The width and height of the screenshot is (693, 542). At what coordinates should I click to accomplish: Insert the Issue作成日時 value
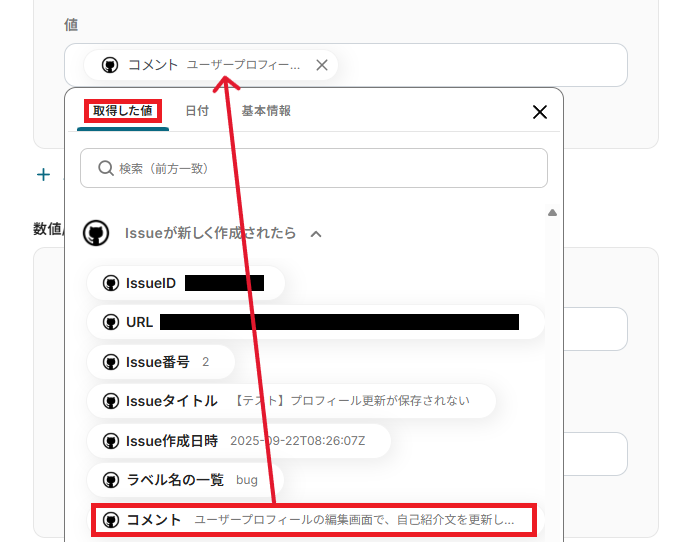tap(239, 441)
